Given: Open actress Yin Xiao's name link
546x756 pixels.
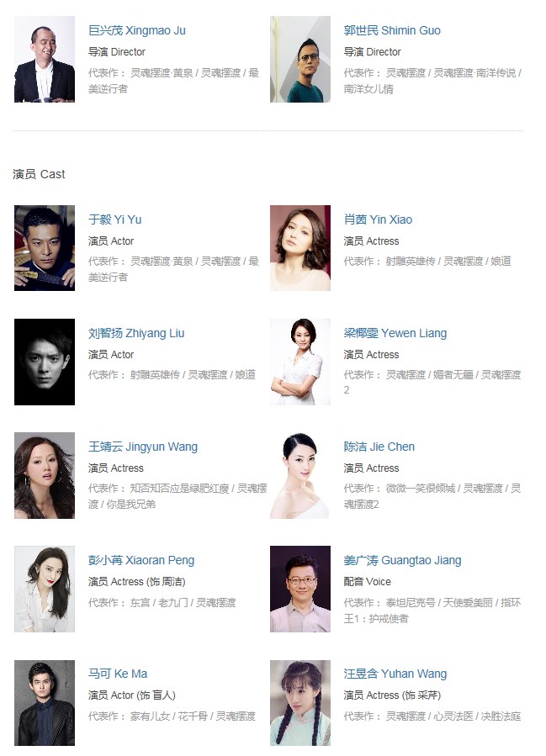Looking at the screenshot, I should 378,219.
